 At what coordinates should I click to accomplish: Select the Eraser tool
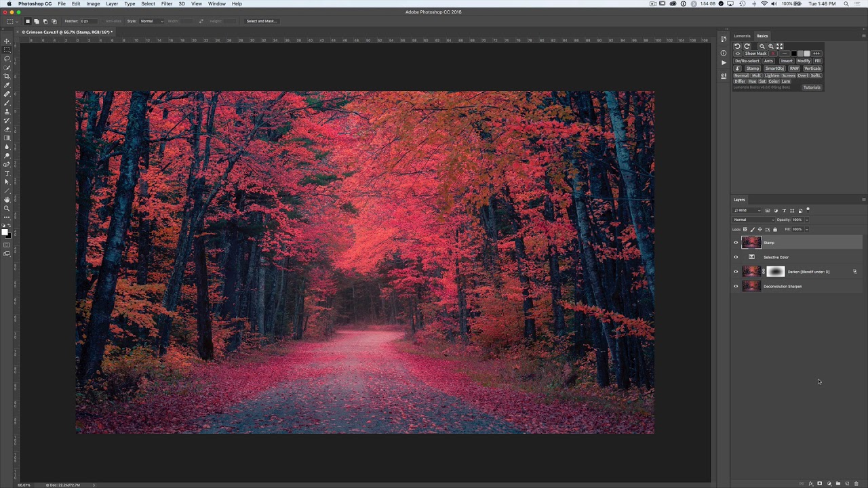[x=7, y=129]
